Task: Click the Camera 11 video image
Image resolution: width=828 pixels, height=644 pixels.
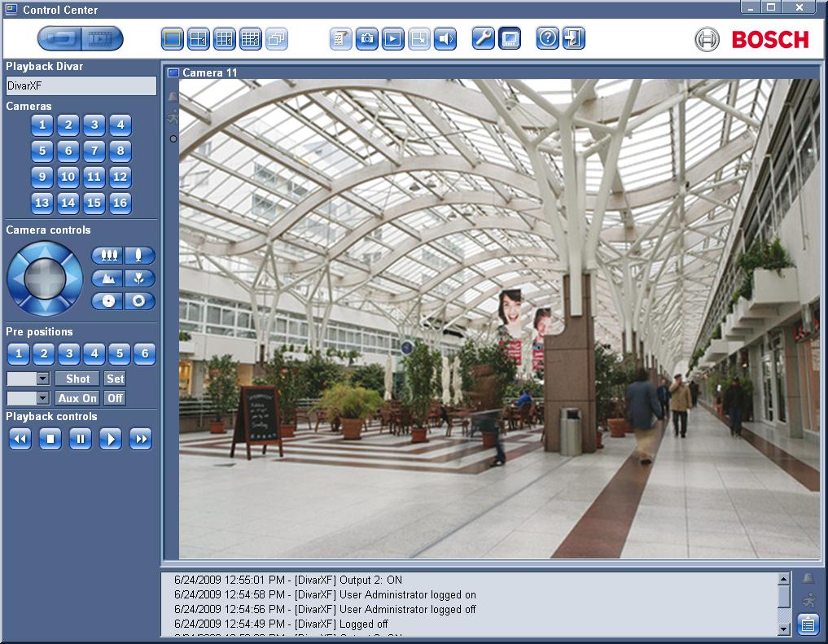Action: click(x=500, y=319)
